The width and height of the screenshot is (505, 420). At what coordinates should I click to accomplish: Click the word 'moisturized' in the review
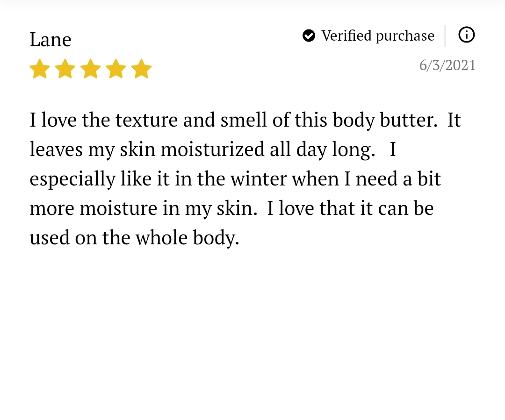[213, 149]
